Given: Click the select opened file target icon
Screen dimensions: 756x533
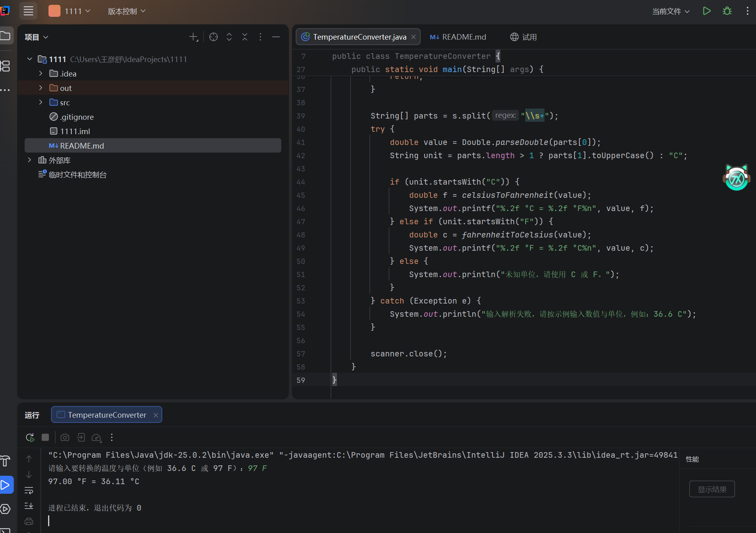Looking at the screenshot, I should [x=214, y=37].
